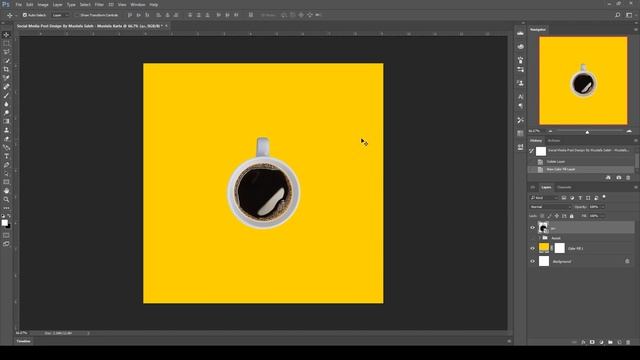Select the Brush tool
This screenshot has width=640, height=360.
coord(6,96)
